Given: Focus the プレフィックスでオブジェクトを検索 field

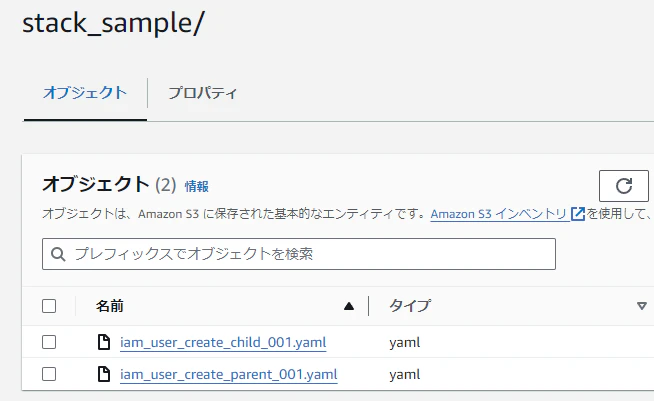Looking at the screenshot, I should click(299, 254).
